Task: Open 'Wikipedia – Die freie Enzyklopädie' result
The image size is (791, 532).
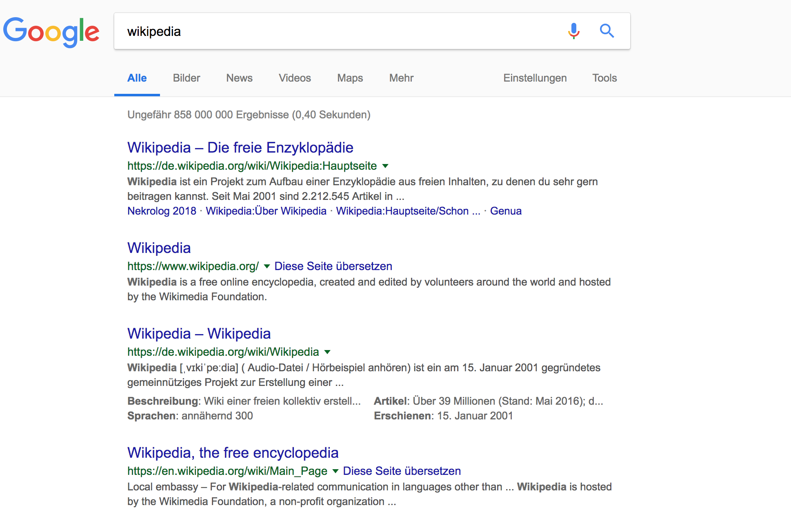Action: [240, 148]
